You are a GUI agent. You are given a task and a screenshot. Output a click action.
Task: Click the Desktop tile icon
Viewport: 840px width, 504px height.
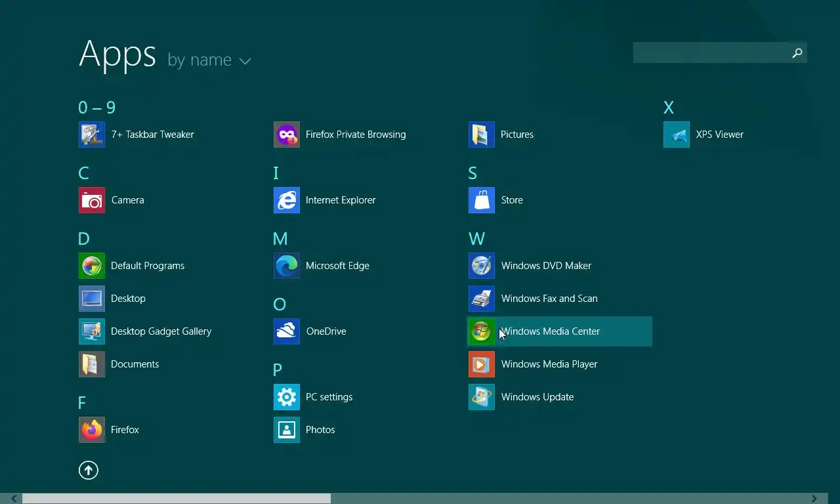tap(92, 299)
